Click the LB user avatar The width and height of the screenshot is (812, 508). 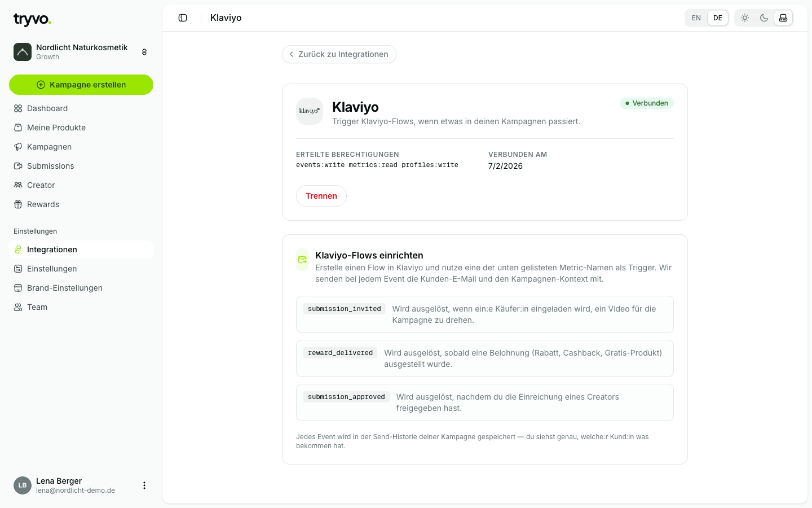(x=23, y=485)
